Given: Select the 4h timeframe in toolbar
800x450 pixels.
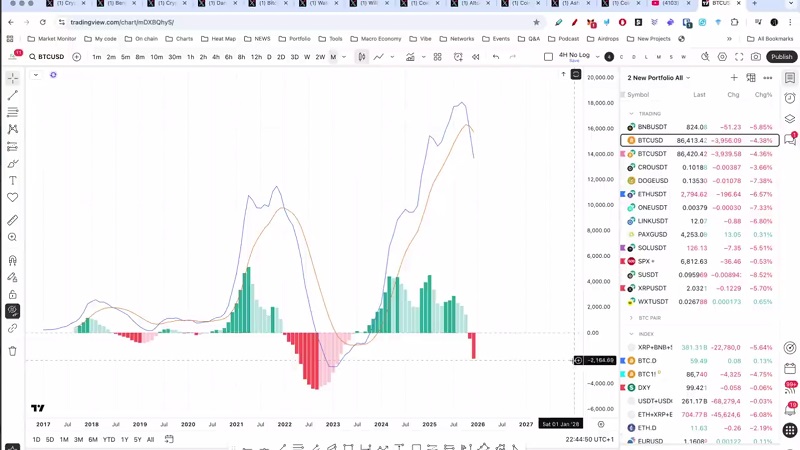Looking at the screenshot, I should 215,57.
